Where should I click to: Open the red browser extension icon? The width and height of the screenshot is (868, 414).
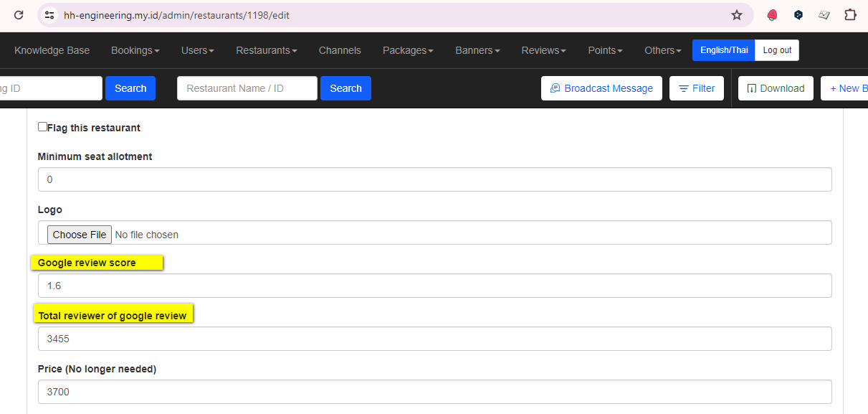[772, 15]
